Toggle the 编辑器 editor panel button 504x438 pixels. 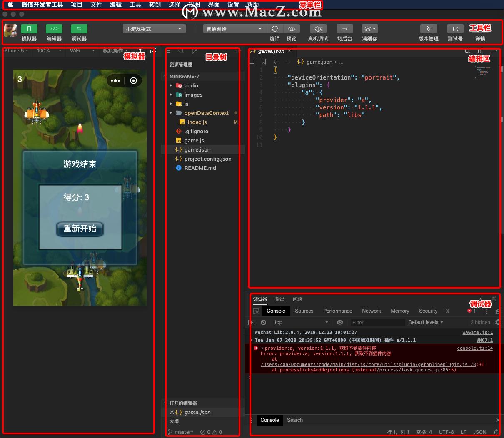pyautogui.click(x=54, y=29)
